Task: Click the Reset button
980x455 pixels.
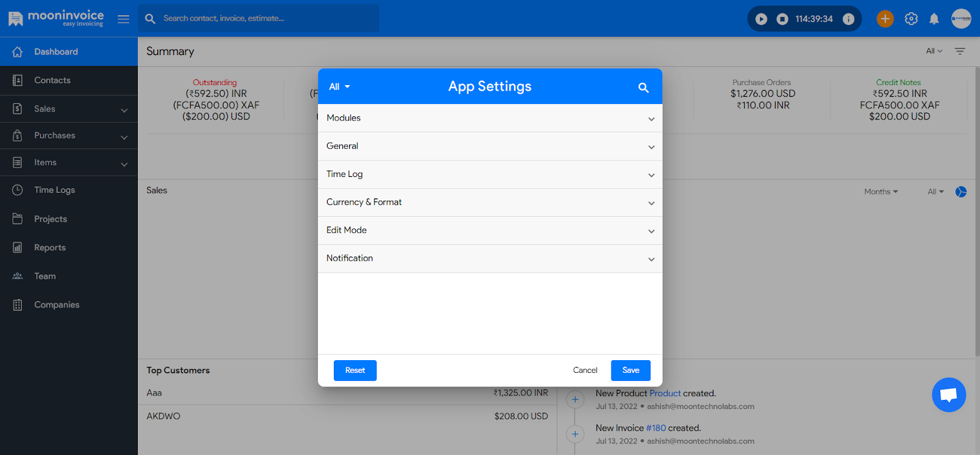Action: [355, 370]
